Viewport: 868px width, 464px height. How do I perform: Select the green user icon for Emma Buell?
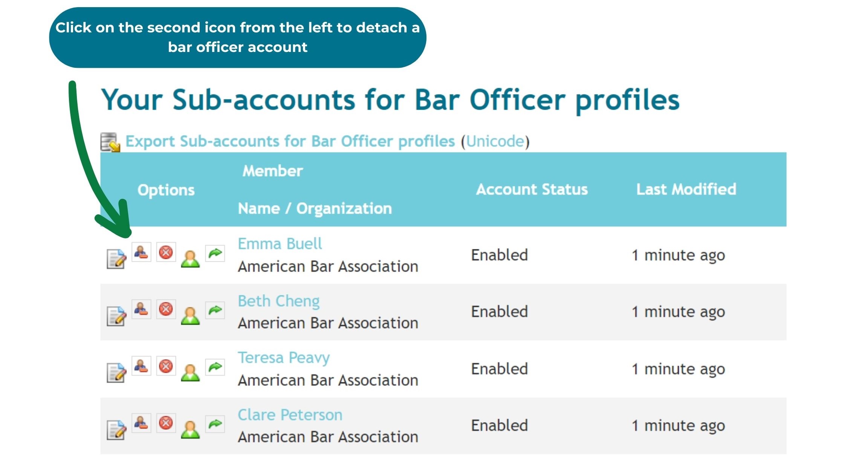[190, 258]
